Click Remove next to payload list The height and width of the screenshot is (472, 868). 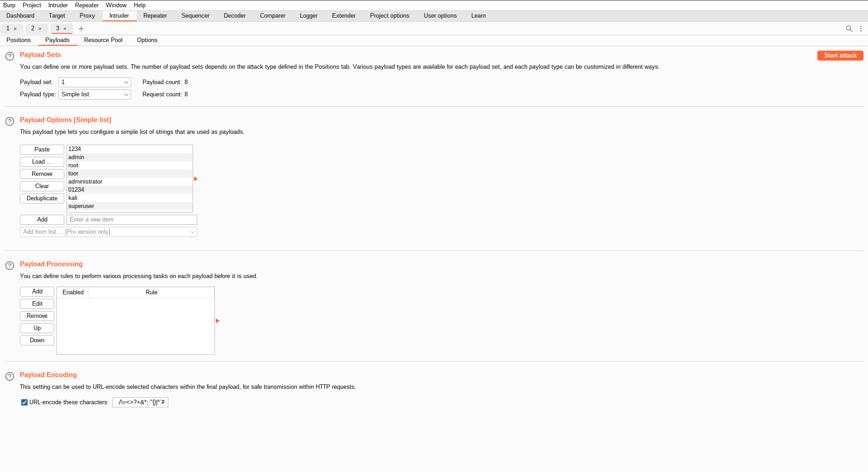pos(42,174)
